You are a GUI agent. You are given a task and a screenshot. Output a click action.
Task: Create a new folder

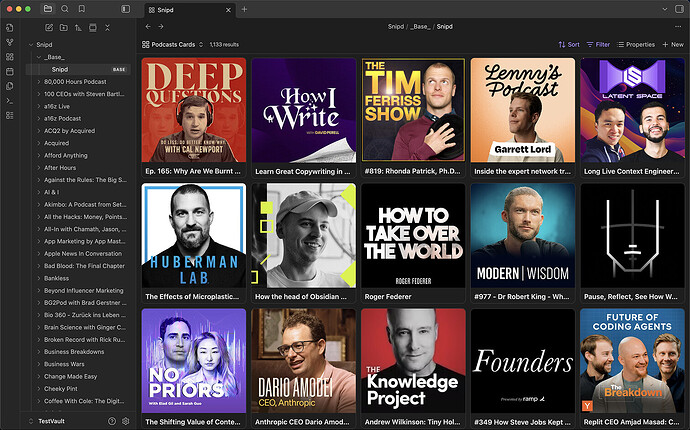(x=64, y=27)
